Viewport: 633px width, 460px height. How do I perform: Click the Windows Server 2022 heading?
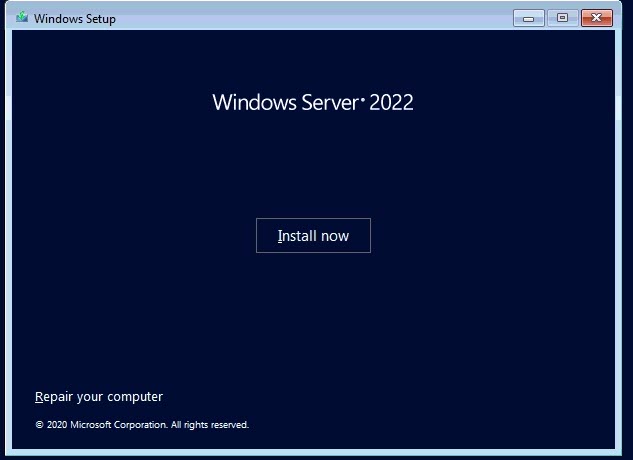[x=313, y=102]
